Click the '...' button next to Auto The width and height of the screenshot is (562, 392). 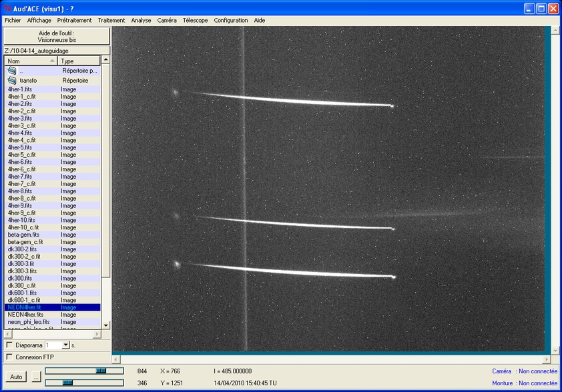[36, 377]
